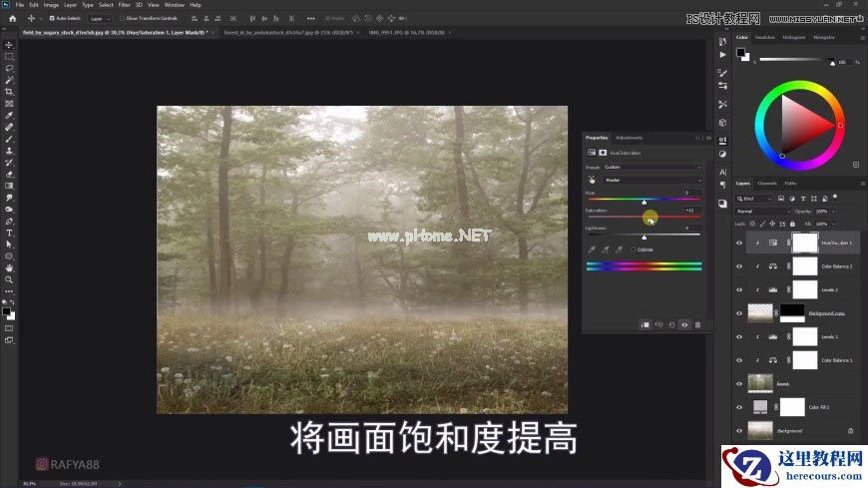
Task: Select the Rectangular Marquee tool
Action: pyautogui.click(x=9, y=57)
